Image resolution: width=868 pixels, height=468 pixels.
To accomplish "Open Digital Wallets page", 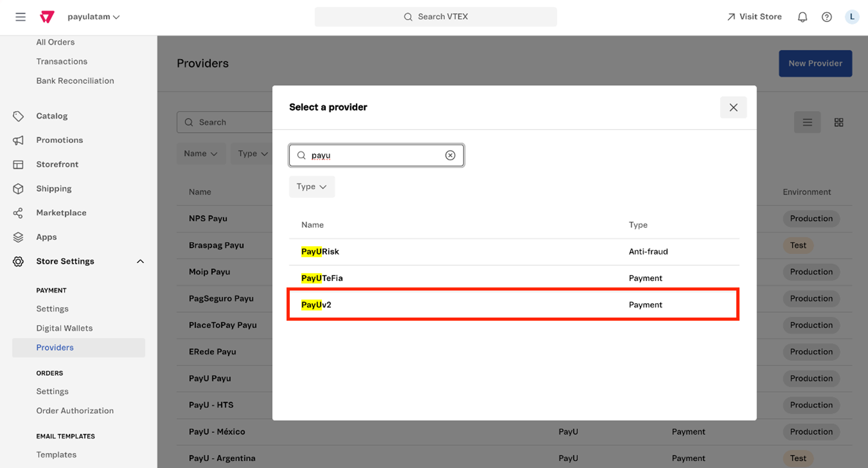I will pyautogui.click(x=65, y=328).
